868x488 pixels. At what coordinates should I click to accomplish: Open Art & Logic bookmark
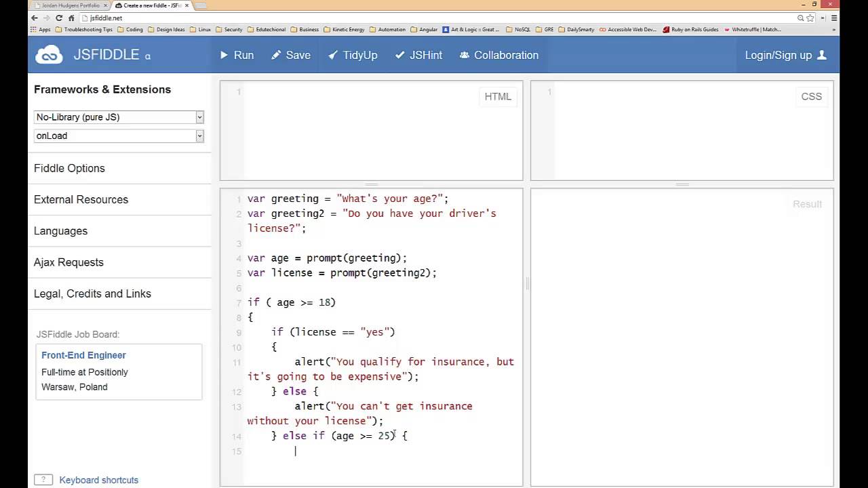coord(471,30)
